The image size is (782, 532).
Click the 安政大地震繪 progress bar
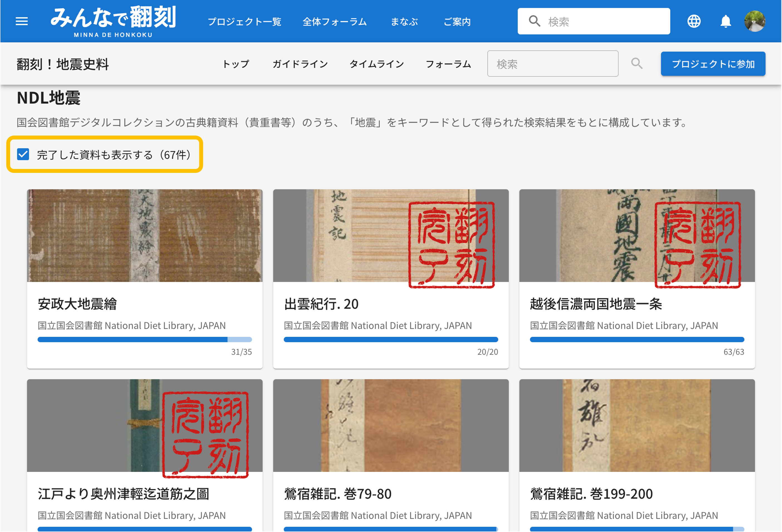point(145,340)
